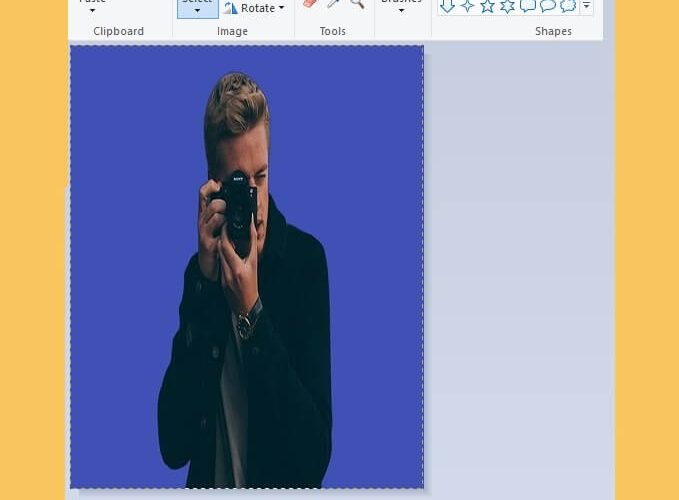Choose the cloud callout shape
Image resolution: width=679 pixels, height=500 pixels.
568,6
